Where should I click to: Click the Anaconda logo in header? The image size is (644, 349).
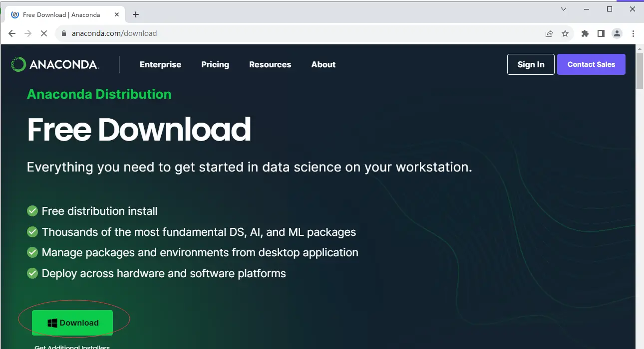pos(55,64)
